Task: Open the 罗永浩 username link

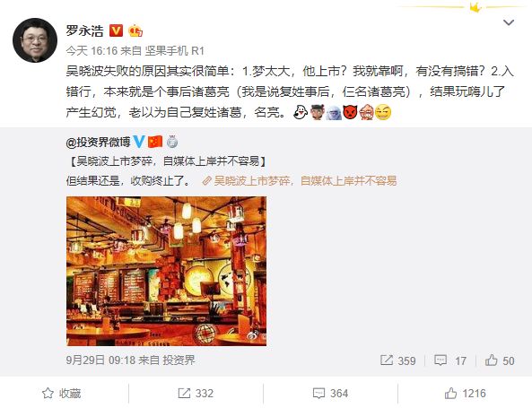Action: 85,30
